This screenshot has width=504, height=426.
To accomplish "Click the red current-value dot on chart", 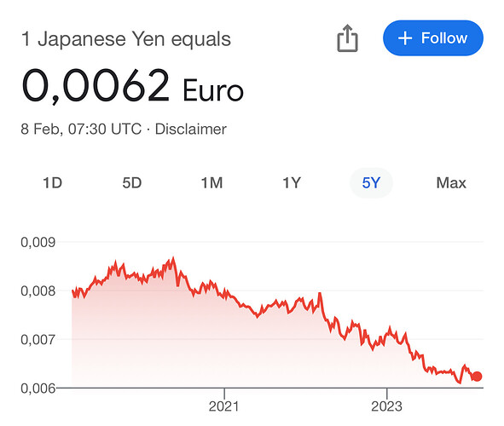I will 477,377.
